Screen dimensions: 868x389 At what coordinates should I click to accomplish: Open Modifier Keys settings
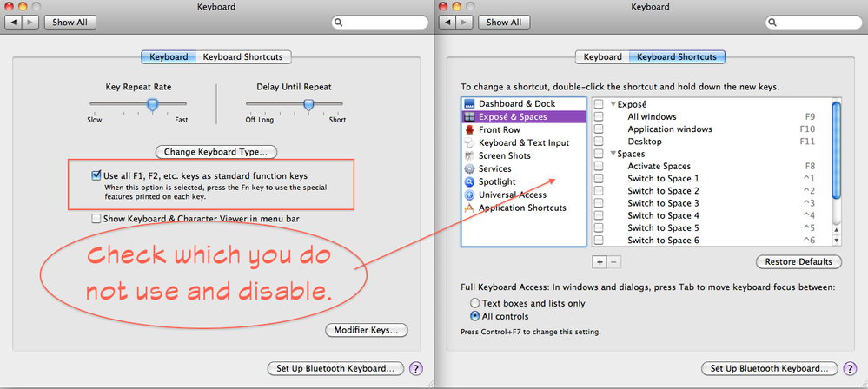tap(367, 331)
